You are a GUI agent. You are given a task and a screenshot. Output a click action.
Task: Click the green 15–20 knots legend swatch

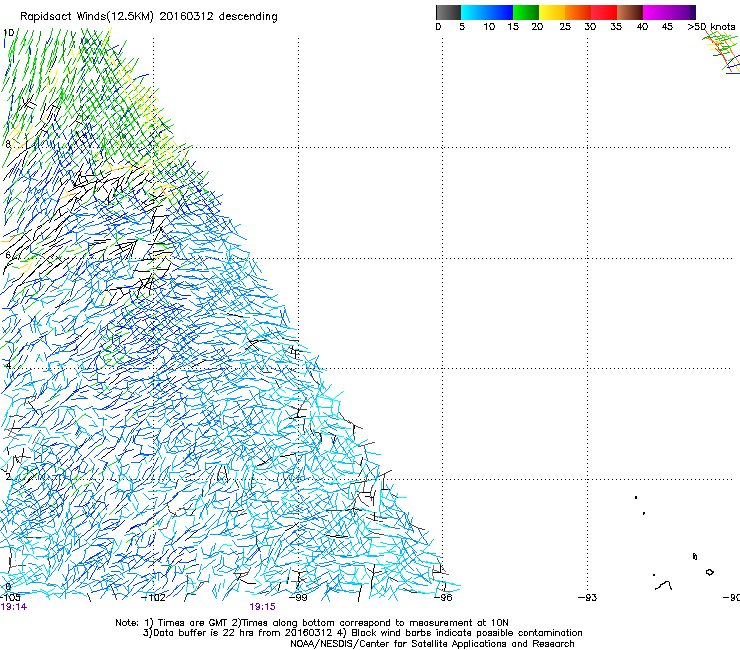coord(526,12)
